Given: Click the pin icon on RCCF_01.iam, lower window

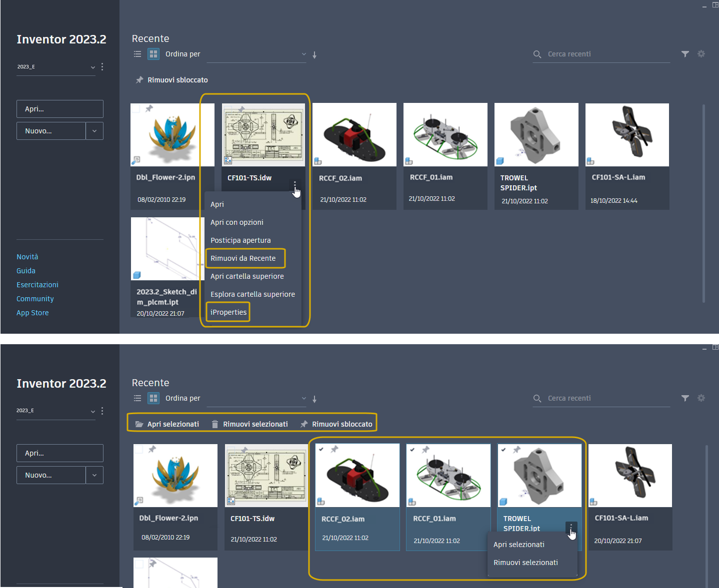Looking at the screenshot, I should [x=425, y=450].
